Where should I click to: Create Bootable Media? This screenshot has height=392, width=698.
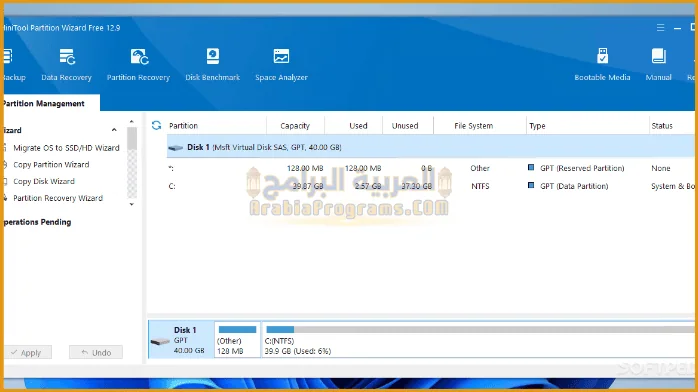point(602,65)
